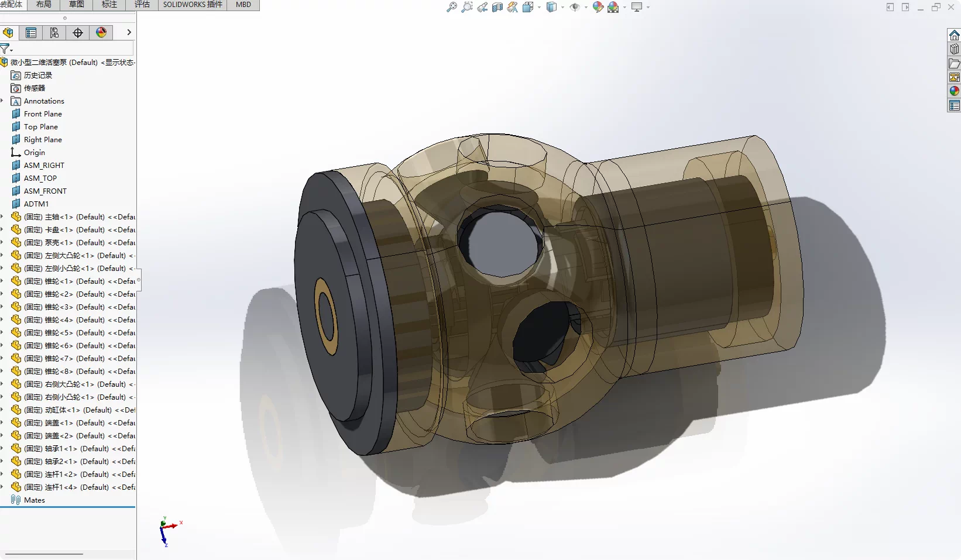Switch to the PropertyManager tab
The width and height of the screenshot is (961, 560).
coord(31,33)
